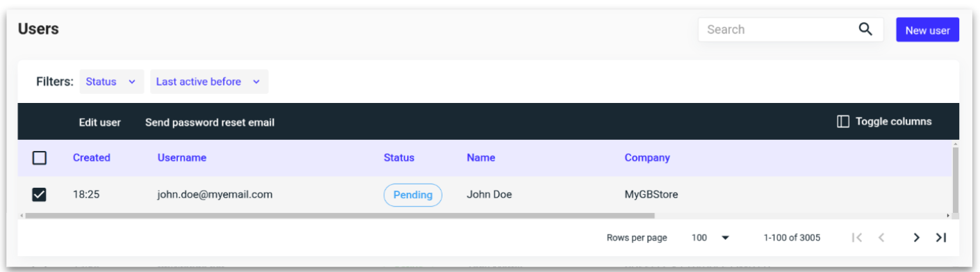Click the Toggle columns icon
Screen dimensions: 980x272
842,122
